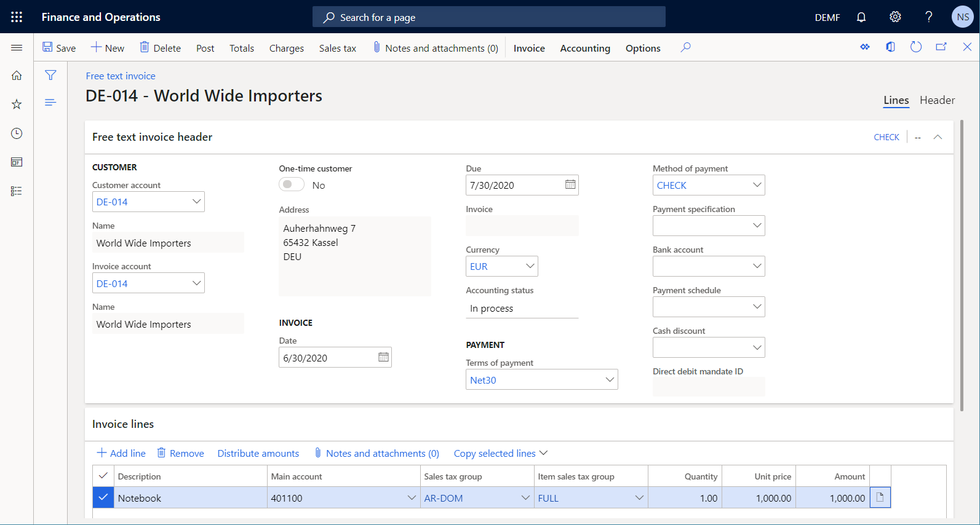Screen dimensions: 980x525
Task: Toggle the select all lines checkbox
Action: (103, 476)
